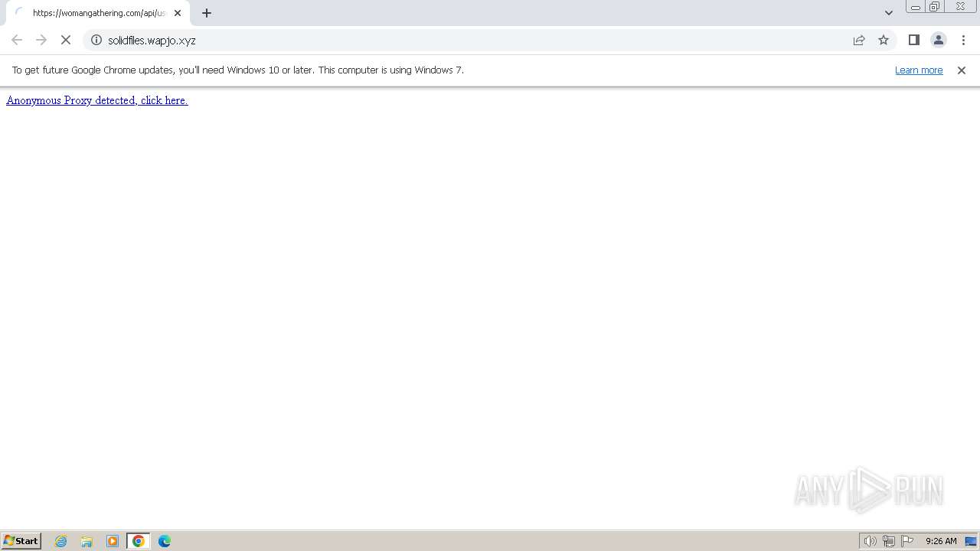
Task: Launch Microsoft Edge from taskbar
Action: (x=165, y=541)
